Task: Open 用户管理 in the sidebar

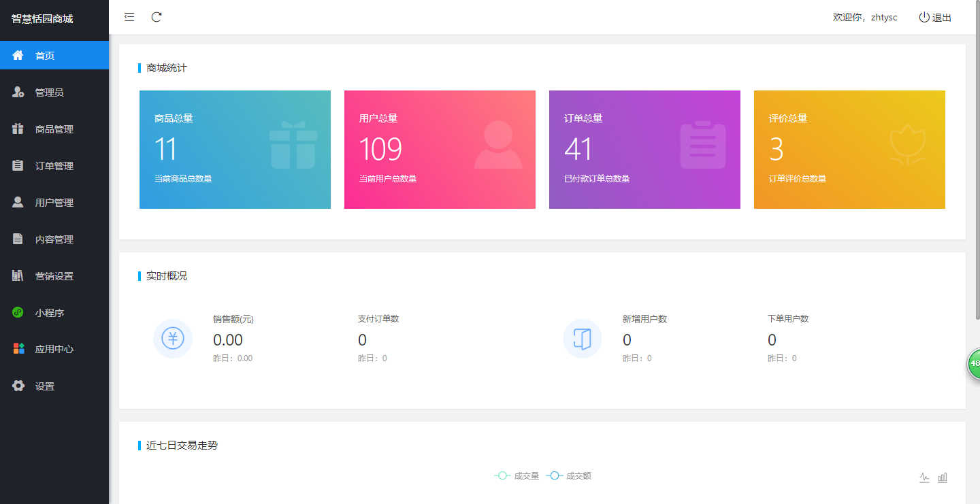Action: click(54, 203)
